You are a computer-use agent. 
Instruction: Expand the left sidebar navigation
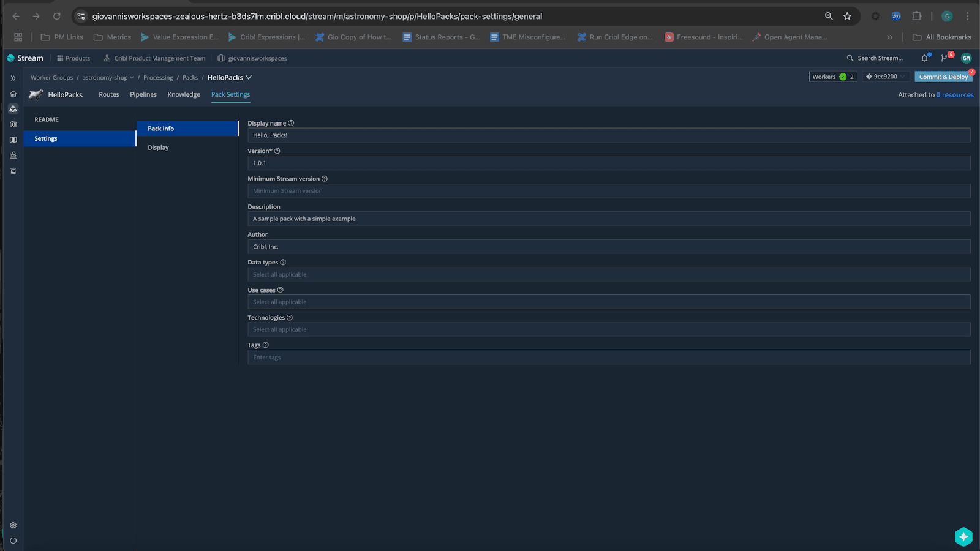click(x=13, y=78)
